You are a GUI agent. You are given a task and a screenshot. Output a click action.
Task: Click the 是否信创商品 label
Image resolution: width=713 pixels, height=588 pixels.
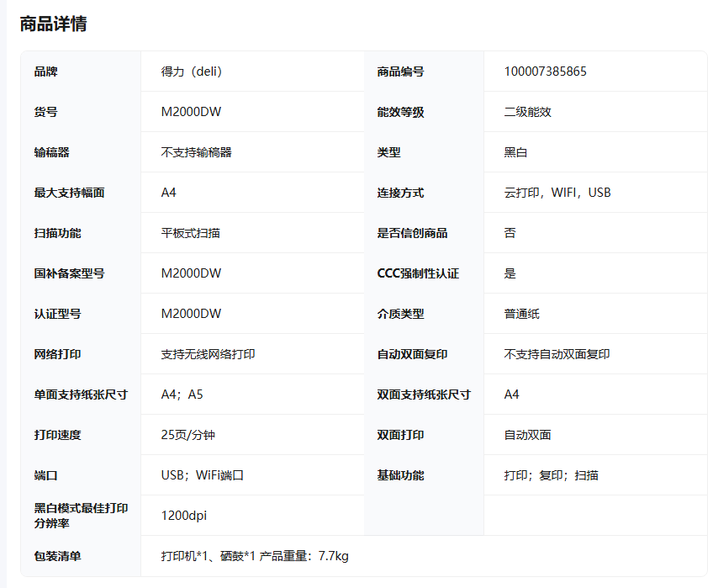[413, 233]
